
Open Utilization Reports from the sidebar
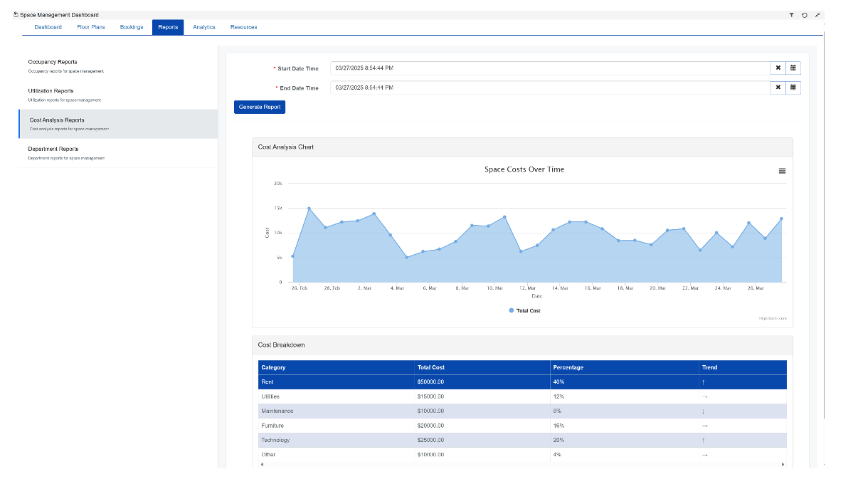click(x=51, y=91)
